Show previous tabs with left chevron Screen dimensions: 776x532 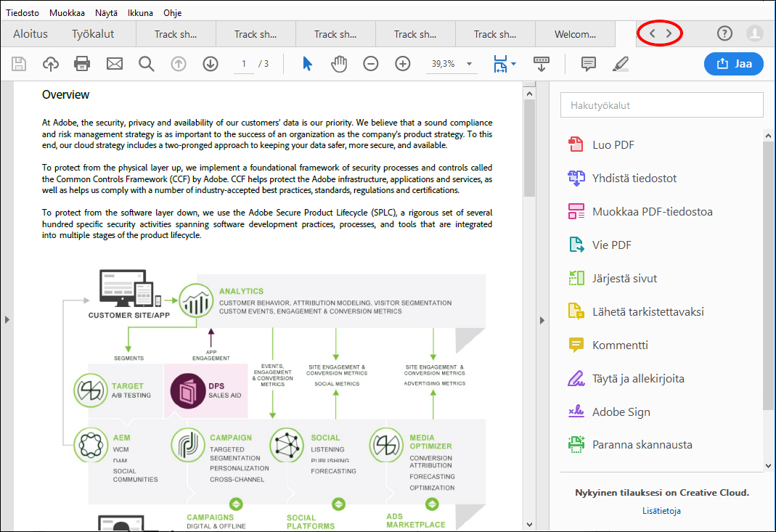click(653, 33)
